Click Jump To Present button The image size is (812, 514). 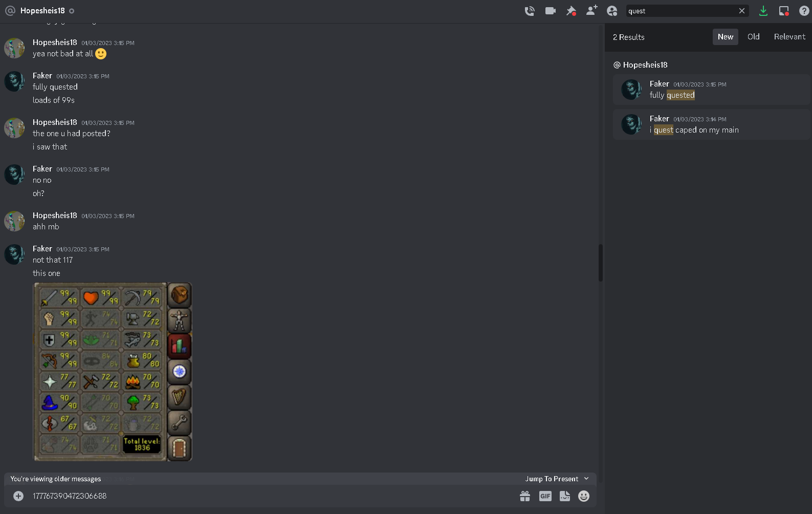[x=552, y=479]
